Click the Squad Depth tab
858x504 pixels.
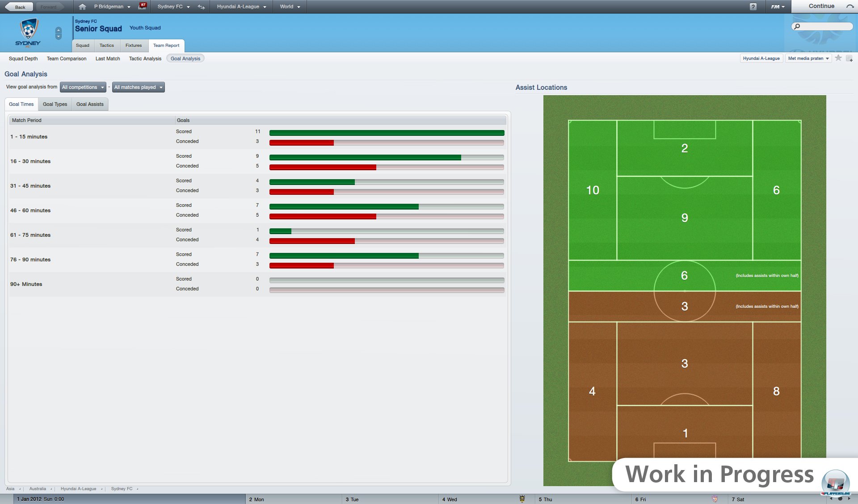point(23,58)
